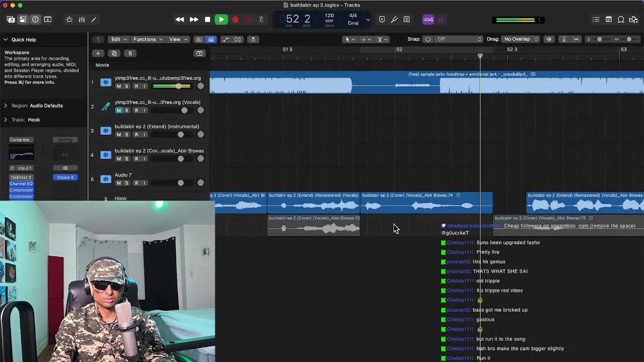The width and height of the screenshot is (644, 362).
Task: Click the Replace mode icon
Action: pyautogui.click(x=382, y=20)
